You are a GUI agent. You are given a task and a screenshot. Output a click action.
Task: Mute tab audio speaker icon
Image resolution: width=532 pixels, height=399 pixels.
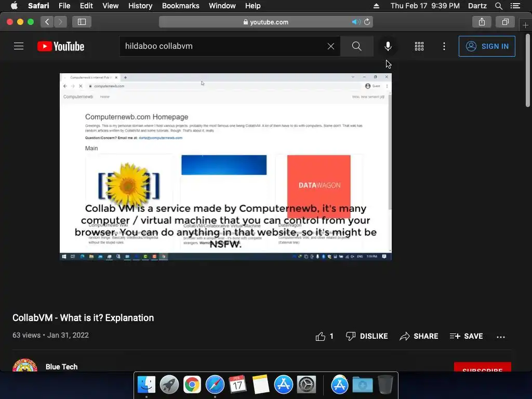click(355, 22)
